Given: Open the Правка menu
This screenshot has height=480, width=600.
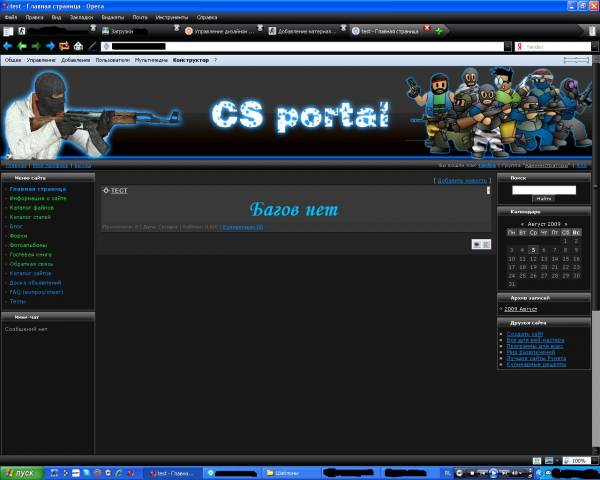Looking at the screenshot, I should 34,18.
